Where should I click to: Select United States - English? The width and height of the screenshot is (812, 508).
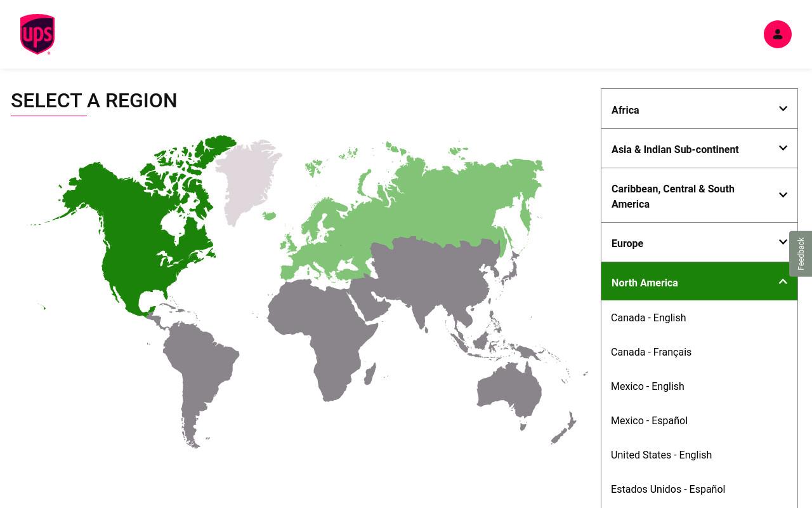661,455
